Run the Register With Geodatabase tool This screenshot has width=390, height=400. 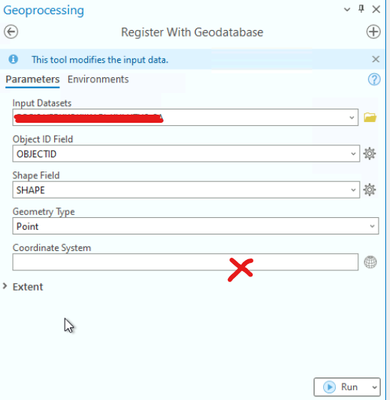tap(341, 387)
